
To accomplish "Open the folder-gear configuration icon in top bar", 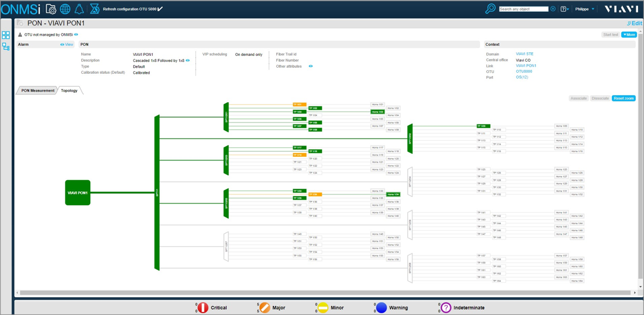I will click(51, 9).
